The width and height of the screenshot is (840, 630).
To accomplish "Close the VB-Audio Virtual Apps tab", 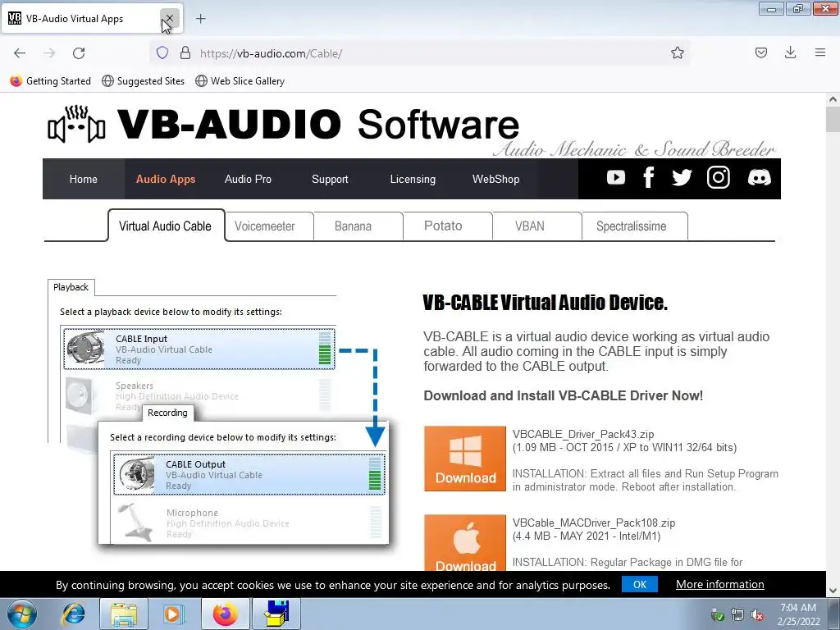I will (169, 19).
